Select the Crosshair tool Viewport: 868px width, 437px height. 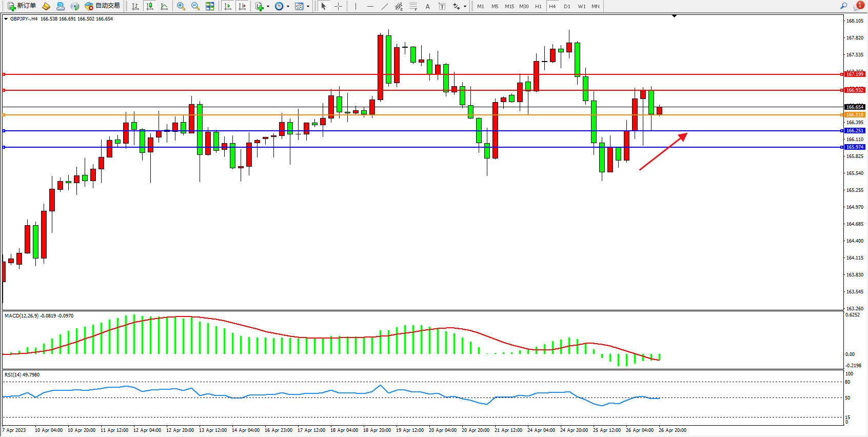339,6
